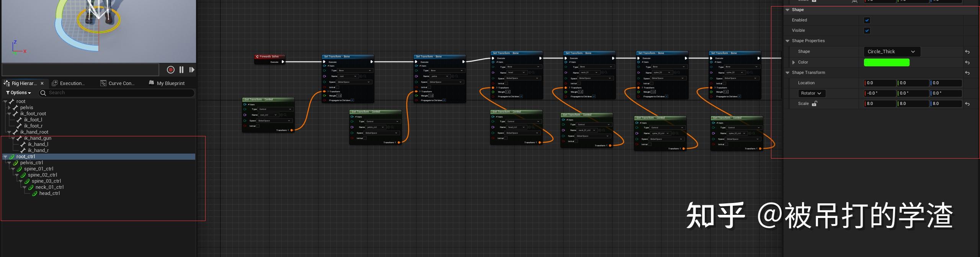The image size is (980, 257).
Task: Select the pelvis bone icon
Action: [x=15, y=108]
